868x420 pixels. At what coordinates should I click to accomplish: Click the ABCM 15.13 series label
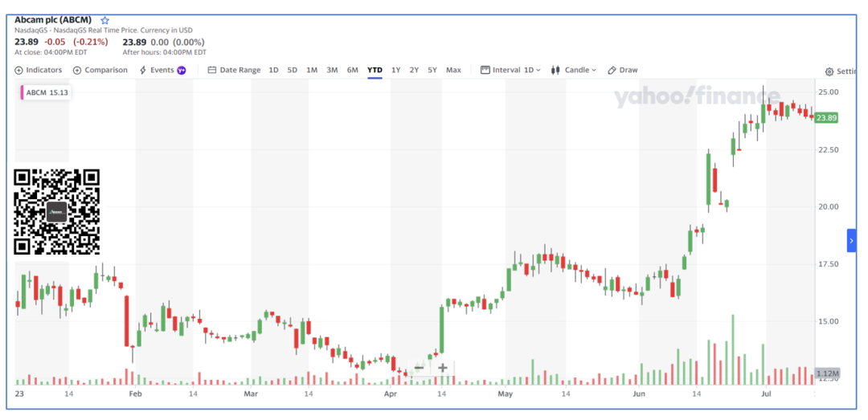(x=47, y=92)
